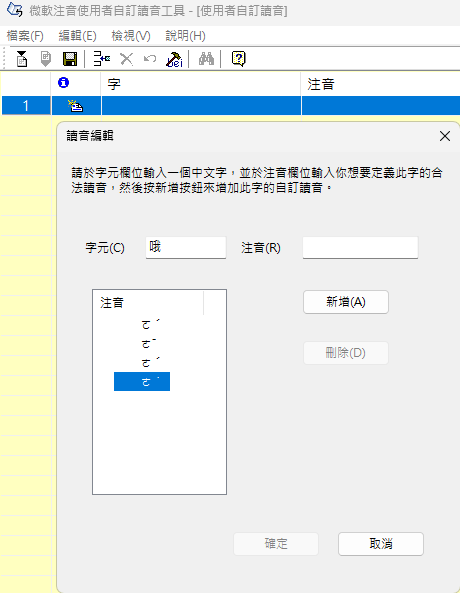Close the 讀音編輯 dialog
Viewport: 460px width, 593px height.
click(445, 136)
